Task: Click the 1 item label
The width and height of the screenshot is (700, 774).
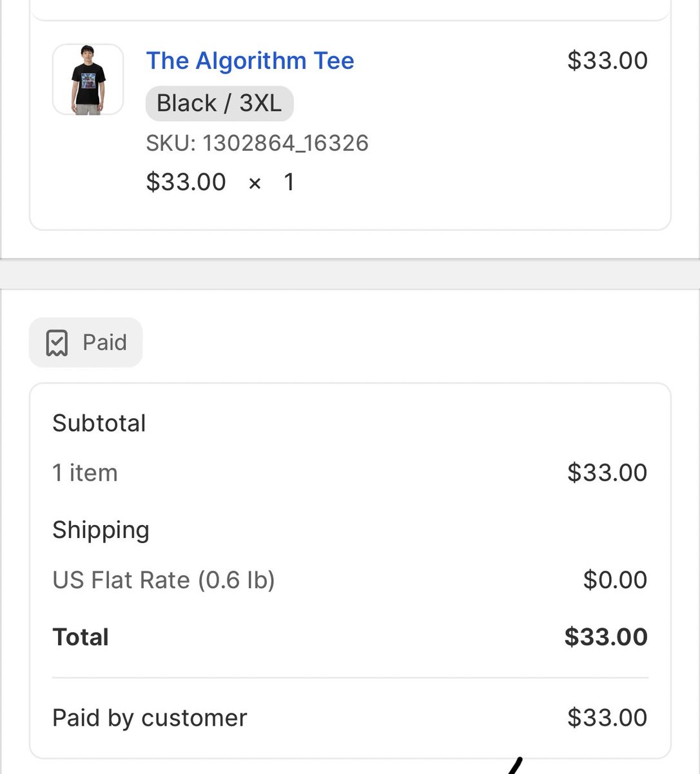Action: 85,473
